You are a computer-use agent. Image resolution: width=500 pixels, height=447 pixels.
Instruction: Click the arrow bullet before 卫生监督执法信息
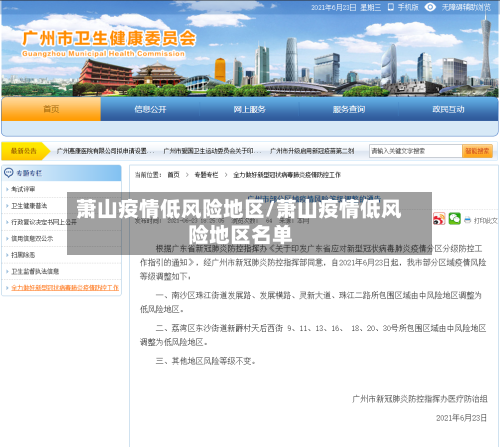pyautogui.click(x=7, y=271)
